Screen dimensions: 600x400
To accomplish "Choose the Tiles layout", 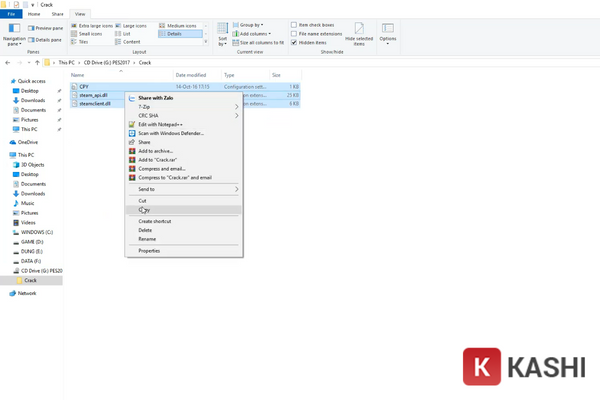I will pos(80,42).
